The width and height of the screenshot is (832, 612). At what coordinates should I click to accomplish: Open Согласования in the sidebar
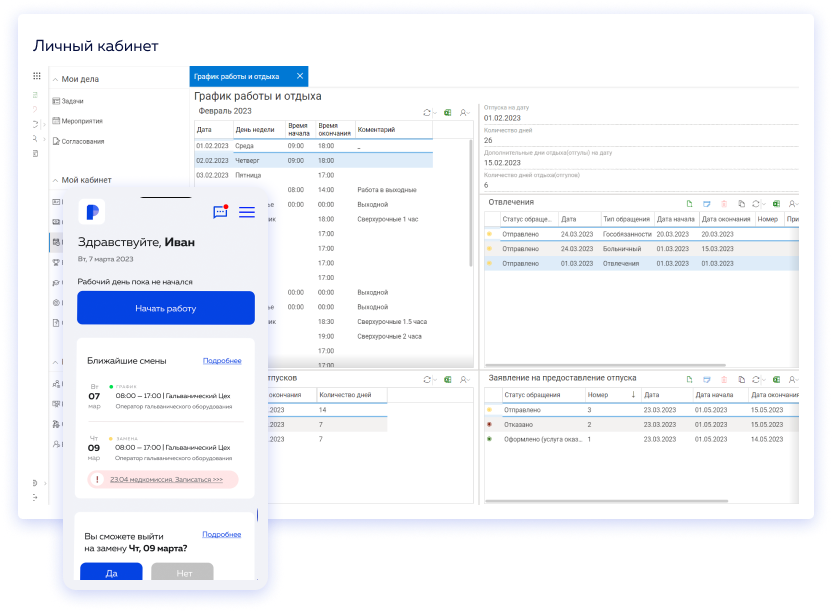click(x=82, y=141)
